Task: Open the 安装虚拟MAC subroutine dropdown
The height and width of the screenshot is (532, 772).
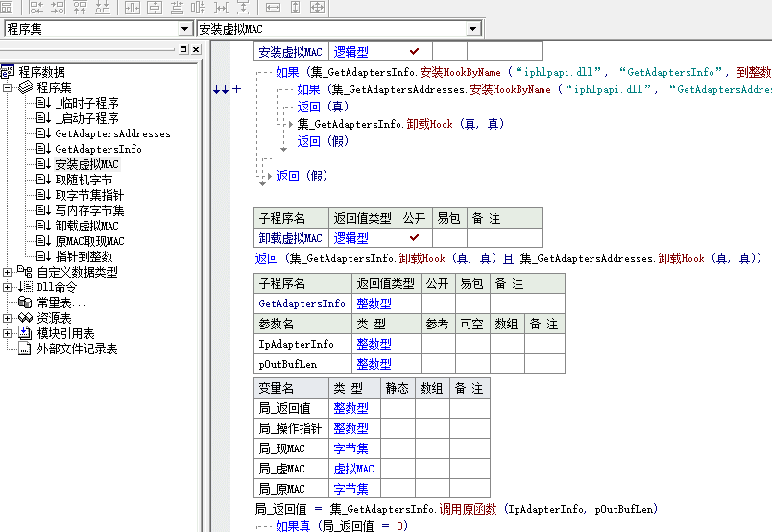Action: coord(472,29)
